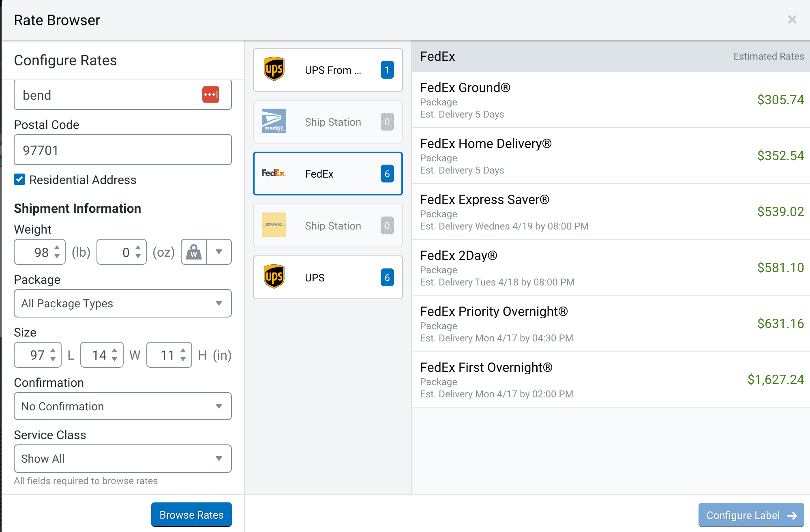Choose the FedEx Priority Overnight rate
The width and height of the screenshot is (810, 532).
pyautogui.click(x=611, y=324)
